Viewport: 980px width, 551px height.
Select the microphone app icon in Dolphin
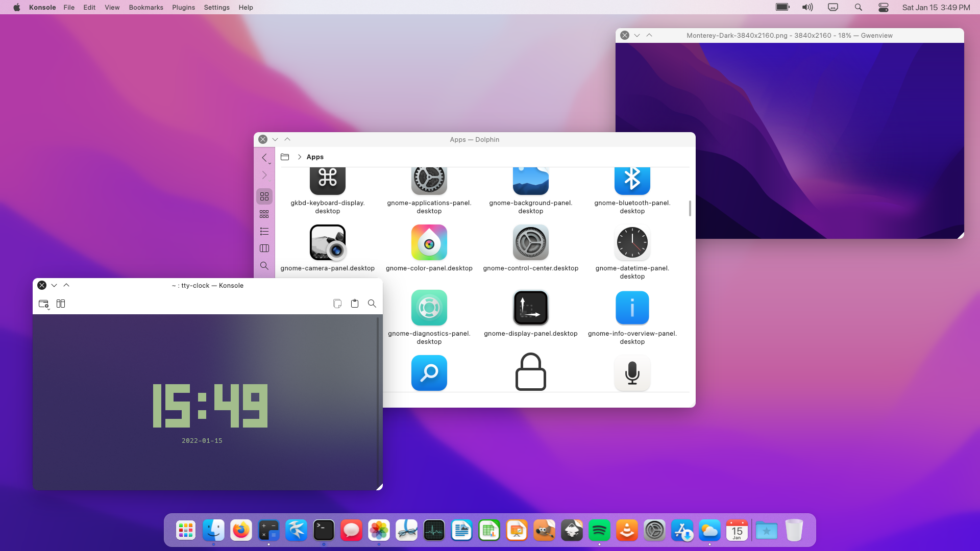tap(632, 373)
